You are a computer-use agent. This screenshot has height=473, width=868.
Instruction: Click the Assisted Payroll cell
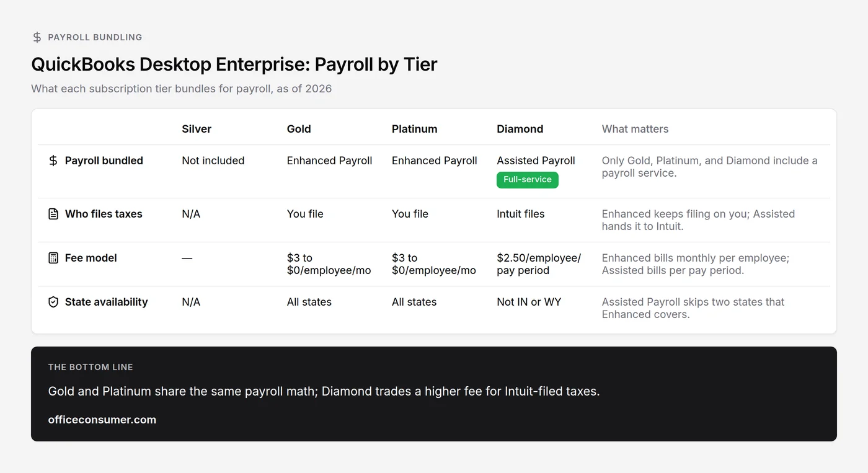coord(536,161)
